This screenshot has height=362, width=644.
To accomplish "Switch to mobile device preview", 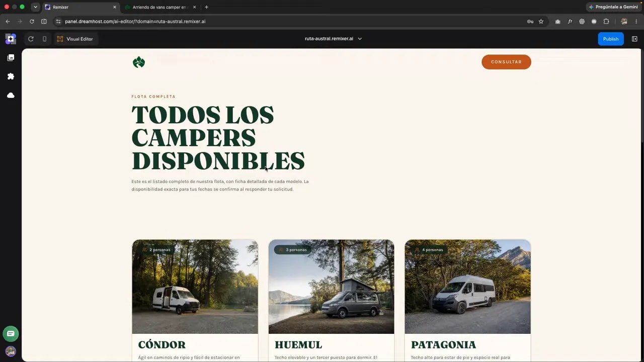I will [x=44, y=39].
